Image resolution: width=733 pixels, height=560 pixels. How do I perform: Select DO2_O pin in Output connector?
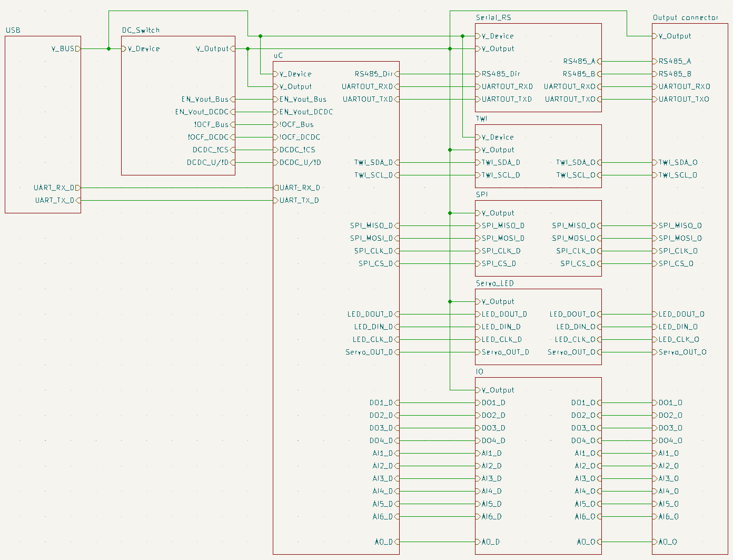click(668, 415)
